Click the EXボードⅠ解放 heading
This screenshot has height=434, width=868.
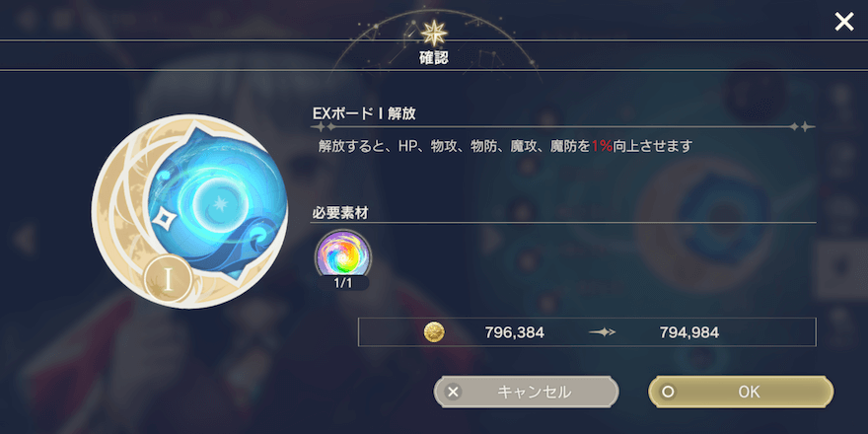pos(364,114)
